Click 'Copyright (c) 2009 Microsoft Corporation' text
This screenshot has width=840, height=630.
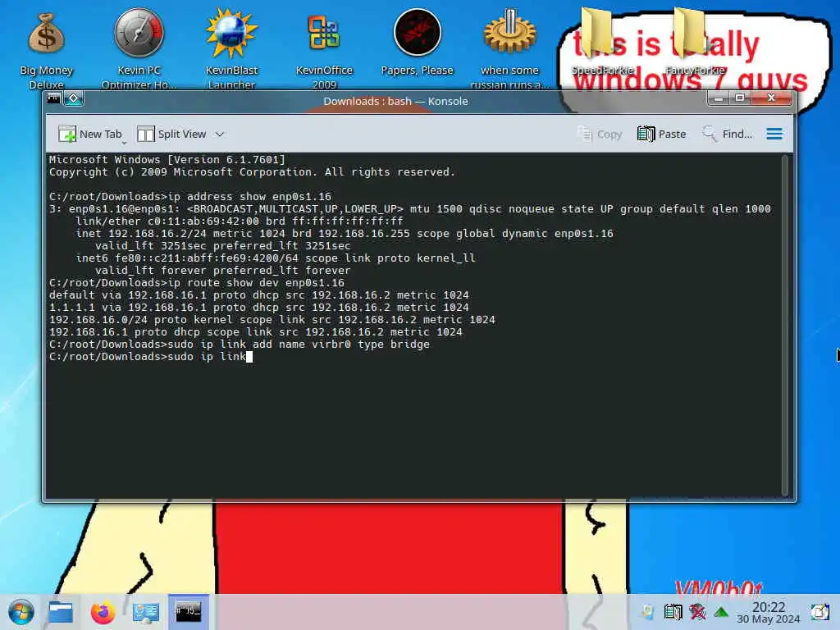[x=252, y=172]
